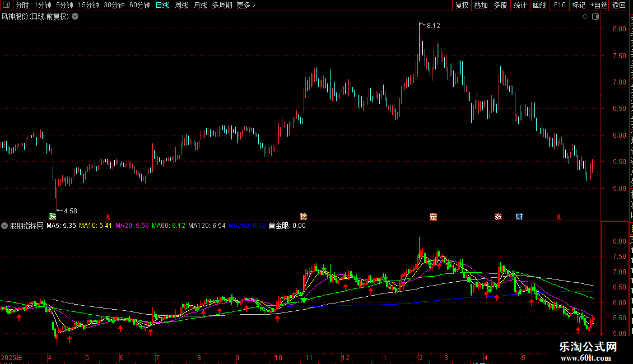Viewport: 633px width, 364px height.
Task: Open the 多周期 multi-period view
Action: 222,5
